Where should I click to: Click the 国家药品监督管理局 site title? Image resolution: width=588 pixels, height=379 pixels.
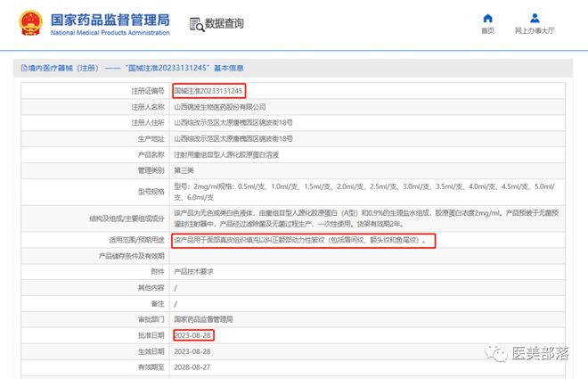coord(110,20)
